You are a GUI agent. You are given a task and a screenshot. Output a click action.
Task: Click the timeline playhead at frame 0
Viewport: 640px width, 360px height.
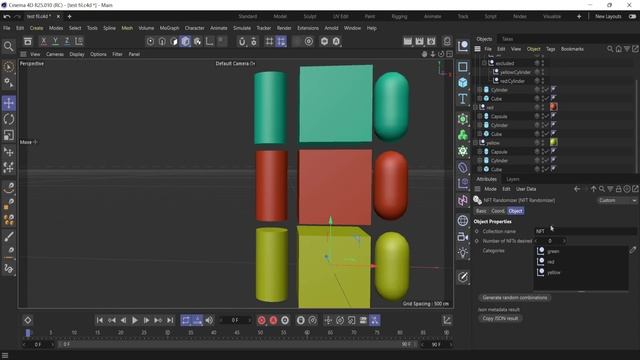pos(28,333)
